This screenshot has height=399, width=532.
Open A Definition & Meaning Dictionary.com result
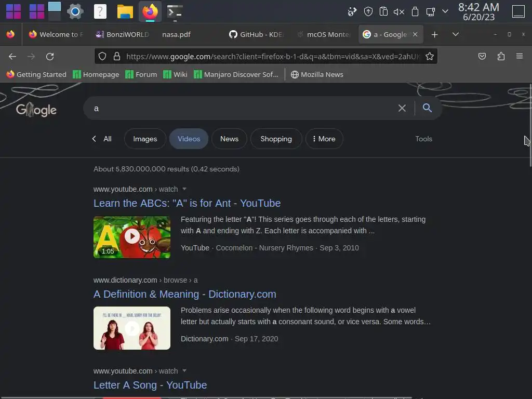point(185,294)
